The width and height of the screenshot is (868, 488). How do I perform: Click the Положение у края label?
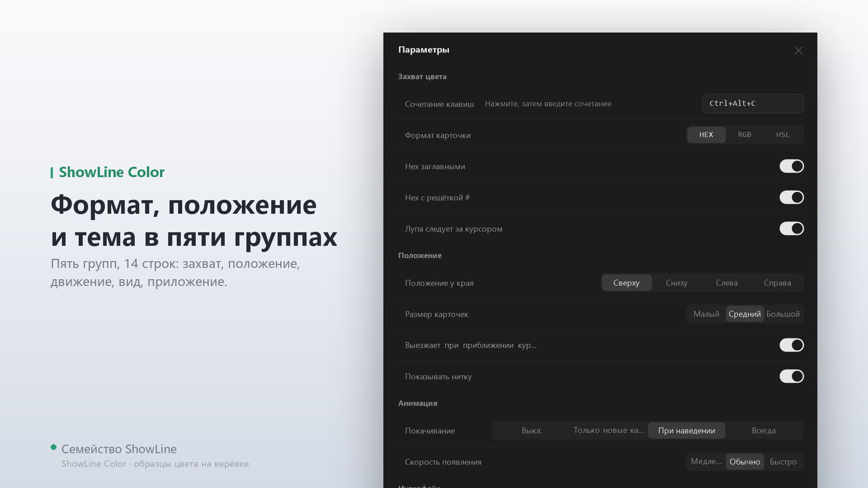[x=439, y=283]
